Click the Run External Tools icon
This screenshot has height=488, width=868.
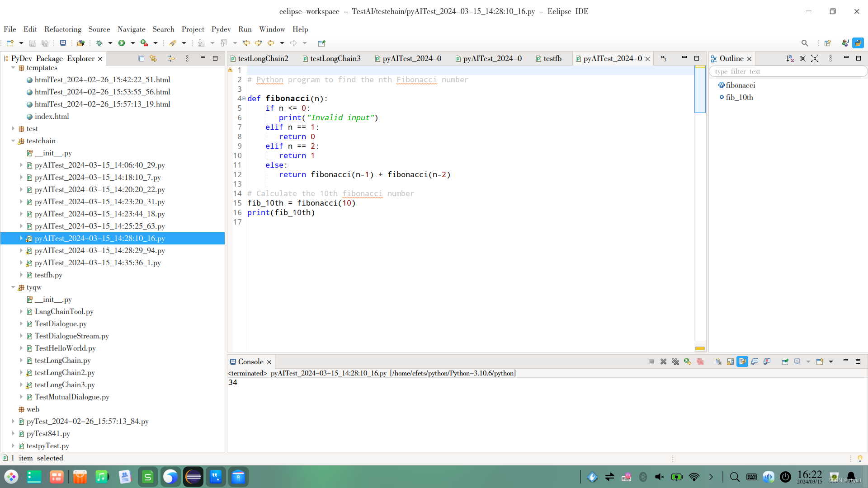pos(144,43)
